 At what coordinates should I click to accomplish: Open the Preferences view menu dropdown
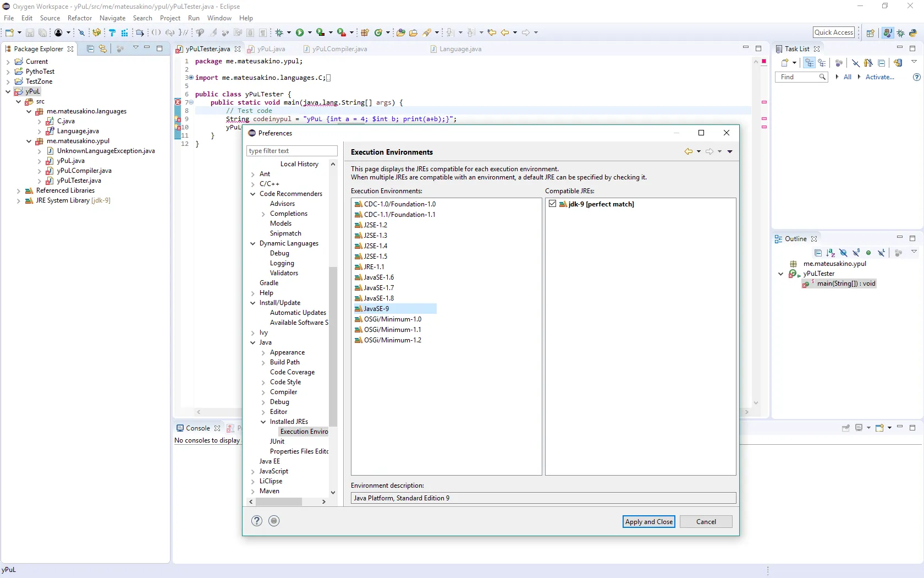730,151
